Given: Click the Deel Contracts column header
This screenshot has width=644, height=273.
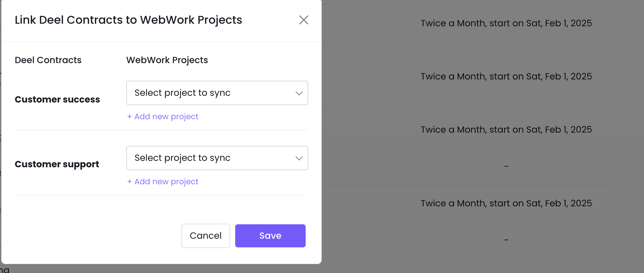Looking at the screenshot, I should [x=48, y=60].
